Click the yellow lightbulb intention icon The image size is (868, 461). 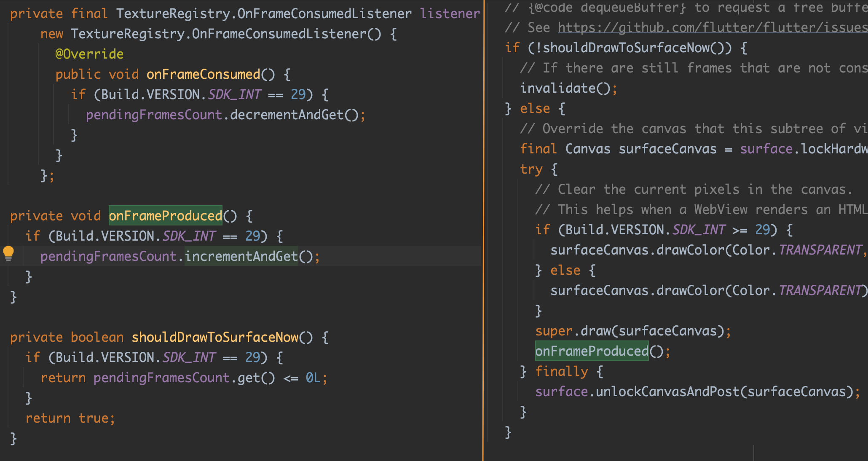click(x=8, y=253)
